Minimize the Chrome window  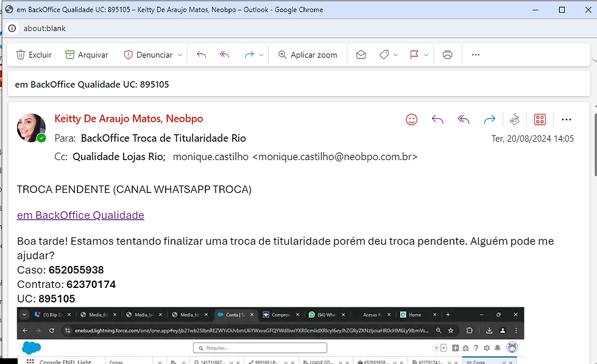[x=535, y=10]
